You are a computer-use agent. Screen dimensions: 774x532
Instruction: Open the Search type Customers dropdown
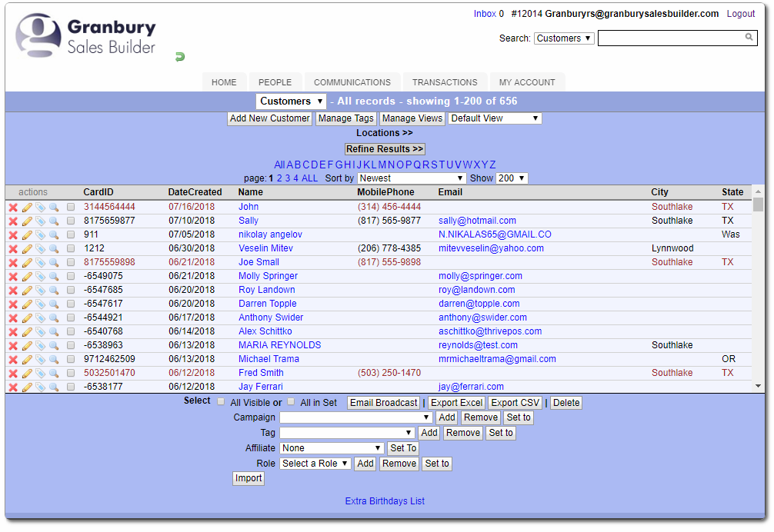[564, 38]
